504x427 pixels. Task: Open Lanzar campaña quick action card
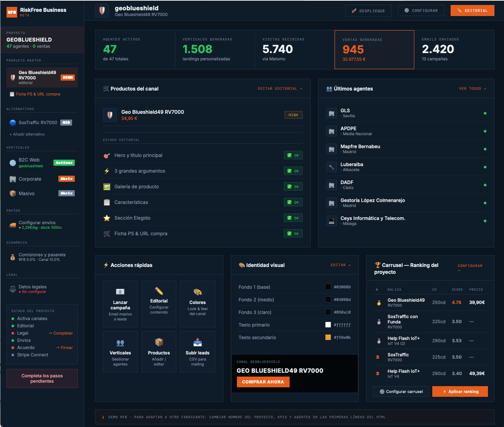coord(120,304)
